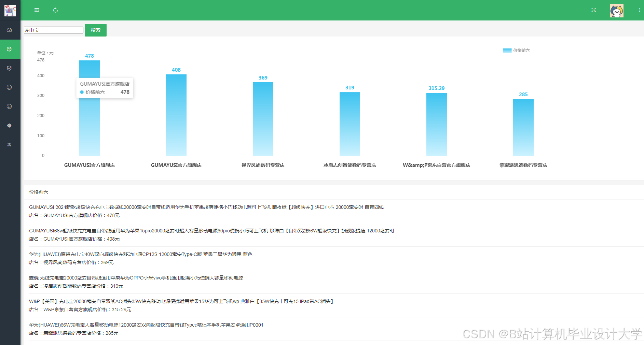Viewport: 644px width, 345px height.
Task: Select the 华为 66W充电宝 P0001 title
Action: 146,325
